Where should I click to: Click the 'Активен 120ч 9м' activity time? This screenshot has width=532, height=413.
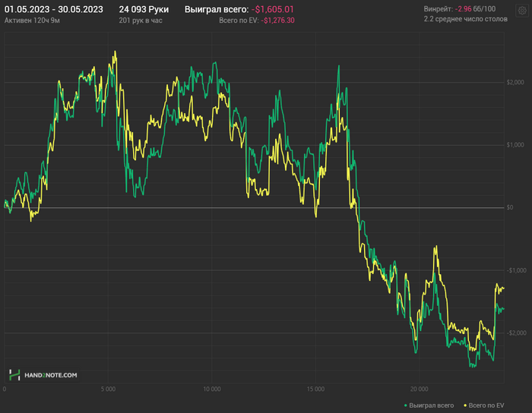click(x=32, y=20)
